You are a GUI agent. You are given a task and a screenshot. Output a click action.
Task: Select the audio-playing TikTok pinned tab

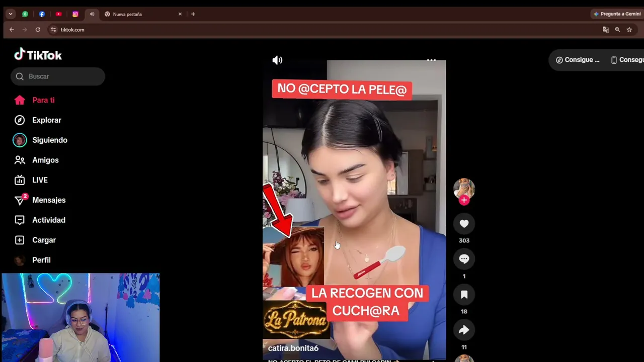click(92, 14)
